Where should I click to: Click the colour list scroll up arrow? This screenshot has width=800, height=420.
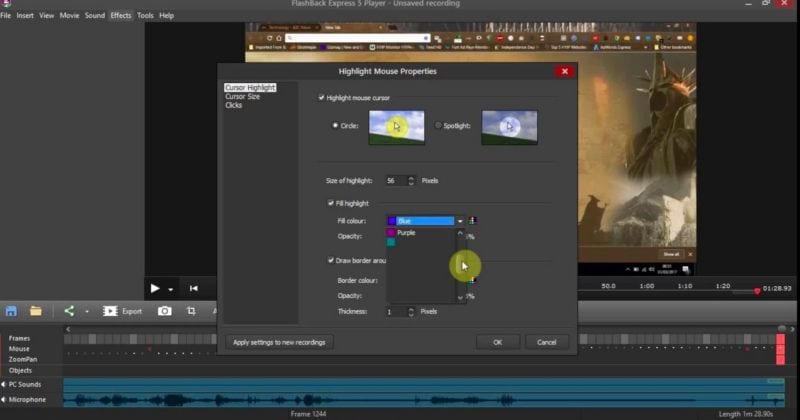[460, 233]
